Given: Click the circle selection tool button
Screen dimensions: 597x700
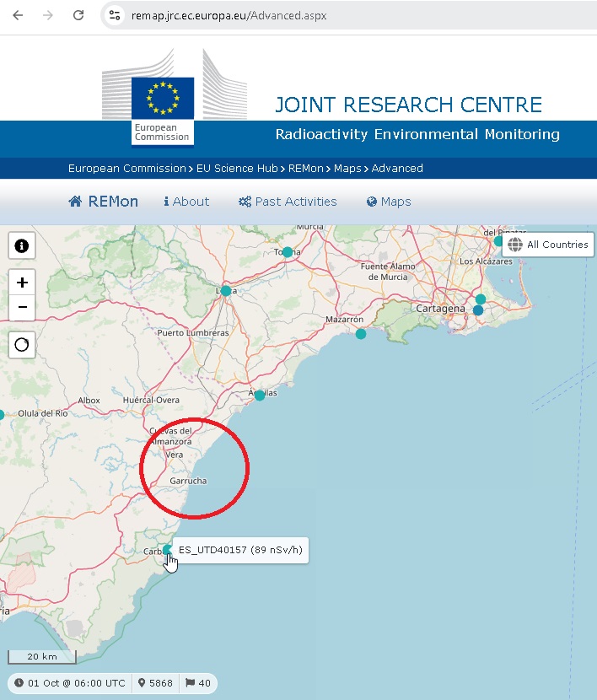Looking at the screenshot, I should pyautogui.click(x=22, y=345).
